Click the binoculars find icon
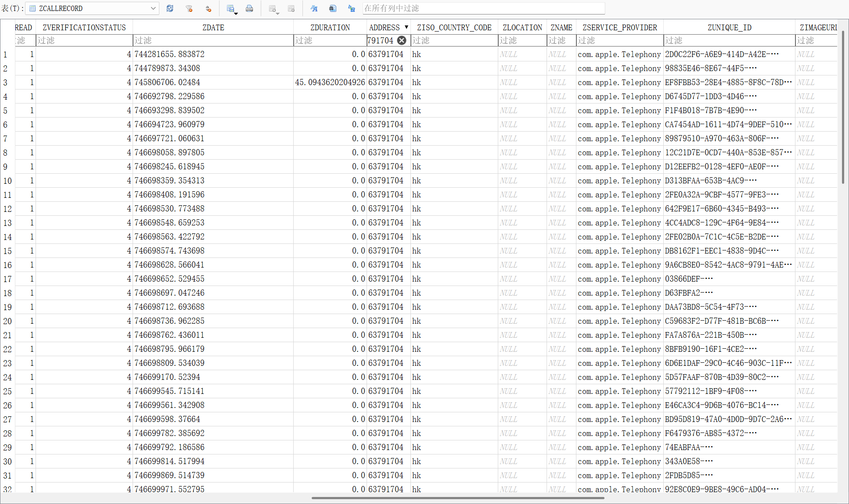This screenshot has width=849, height=504. point(333,8)
